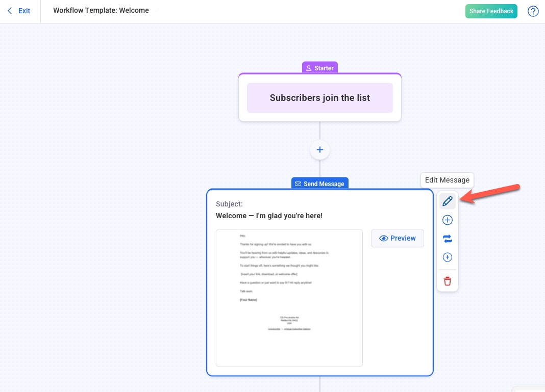Click the purple Starter tag

(320, 68)
